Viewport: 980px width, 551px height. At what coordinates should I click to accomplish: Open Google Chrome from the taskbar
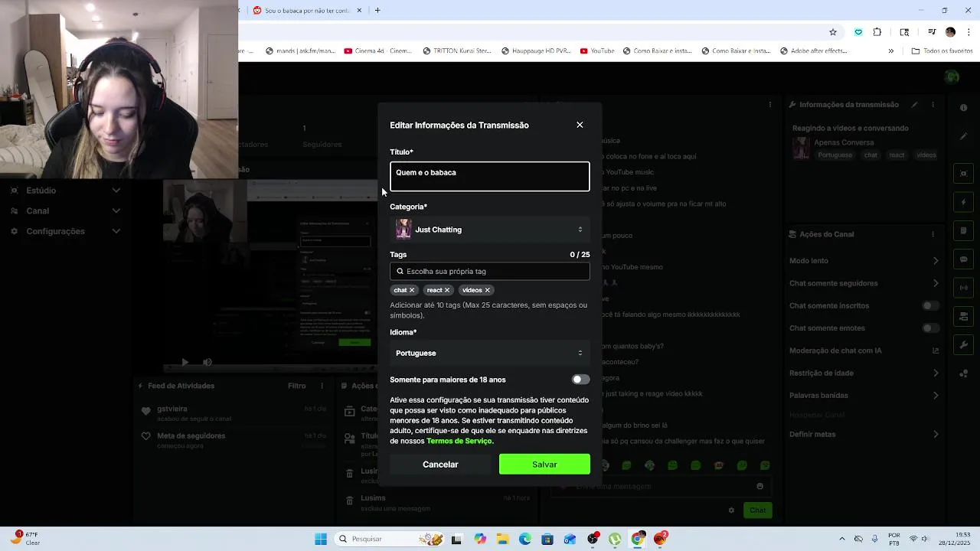pos(638,539)
